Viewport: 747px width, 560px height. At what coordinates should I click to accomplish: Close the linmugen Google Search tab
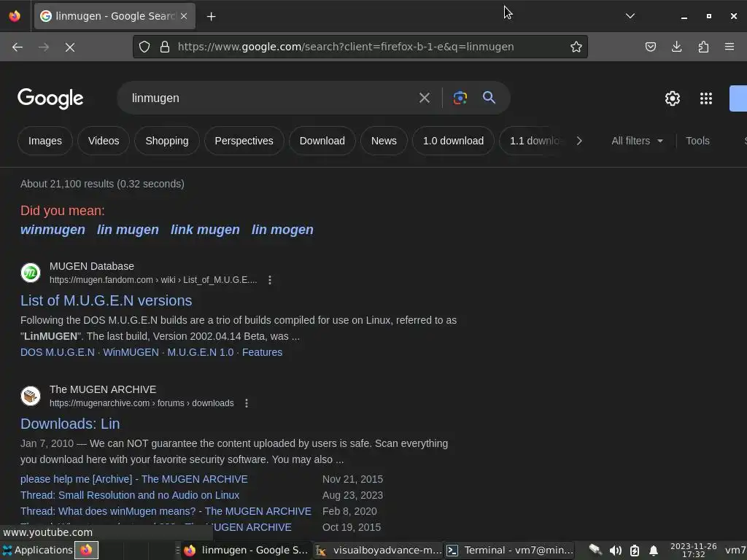click(x=184, y=16)
